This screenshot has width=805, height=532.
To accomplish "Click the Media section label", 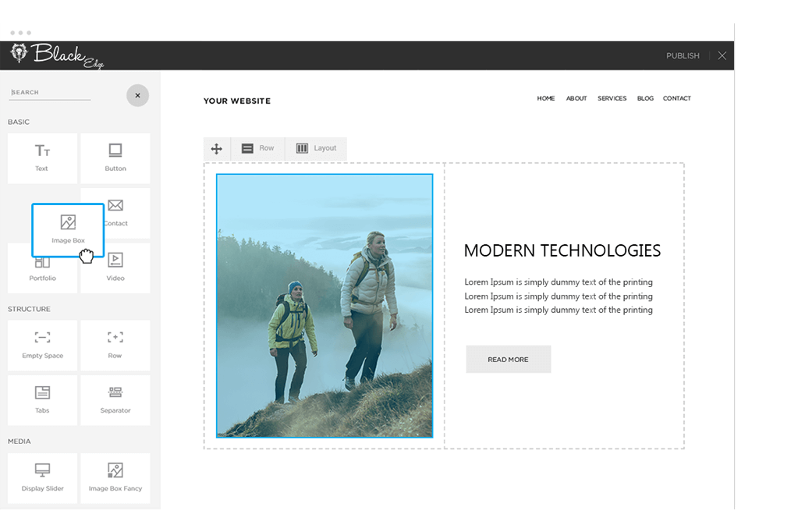I will coord(19,441).
